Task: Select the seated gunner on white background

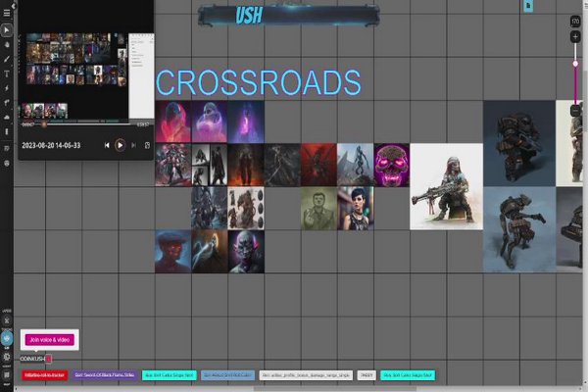Action: click(446, 187)
